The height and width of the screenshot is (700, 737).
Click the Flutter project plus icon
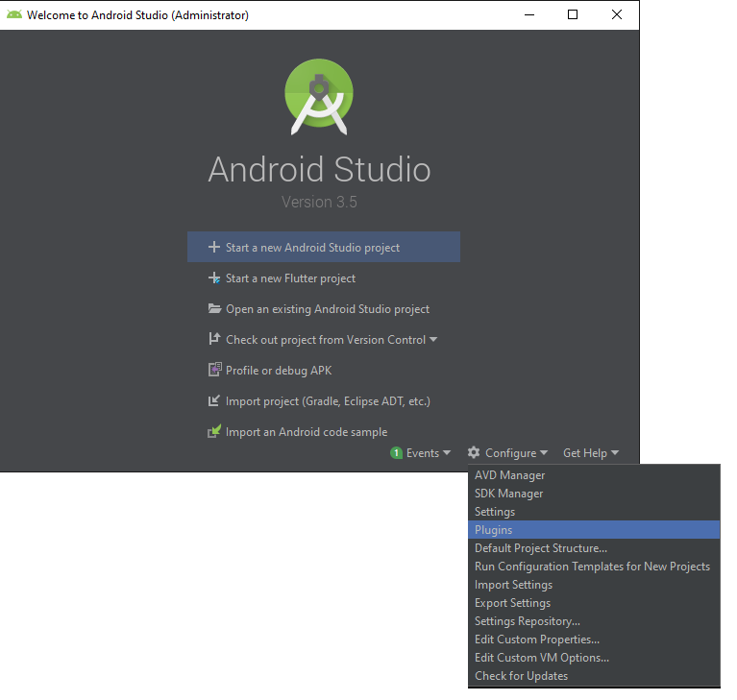click(214, 278)
